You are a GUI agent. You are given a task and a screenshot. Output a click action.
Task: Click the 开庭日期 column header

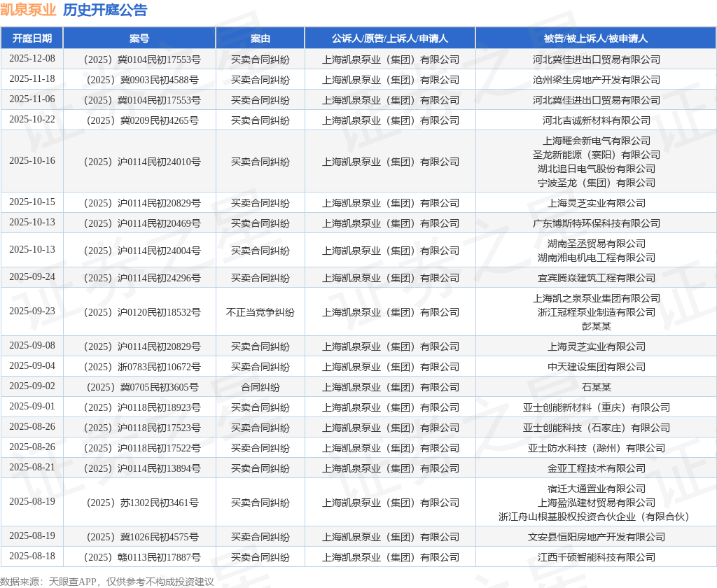pos(32,38)
